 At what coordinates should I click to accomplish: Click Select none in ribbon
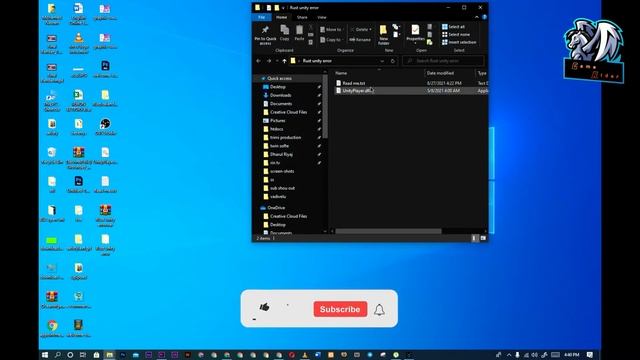[456, 34]
